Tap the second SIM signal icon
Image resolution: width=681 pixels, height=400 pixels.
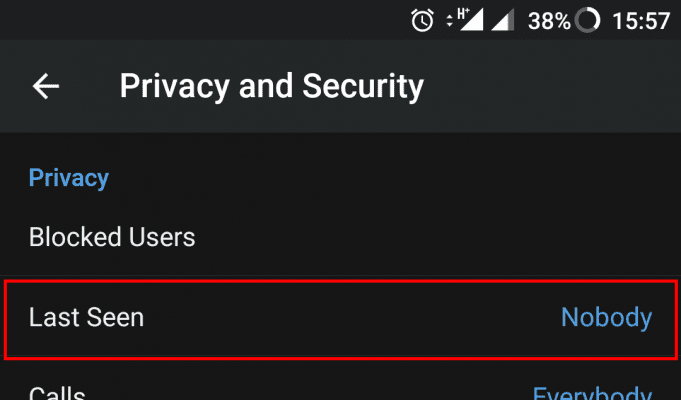click(x=502, y=20)
